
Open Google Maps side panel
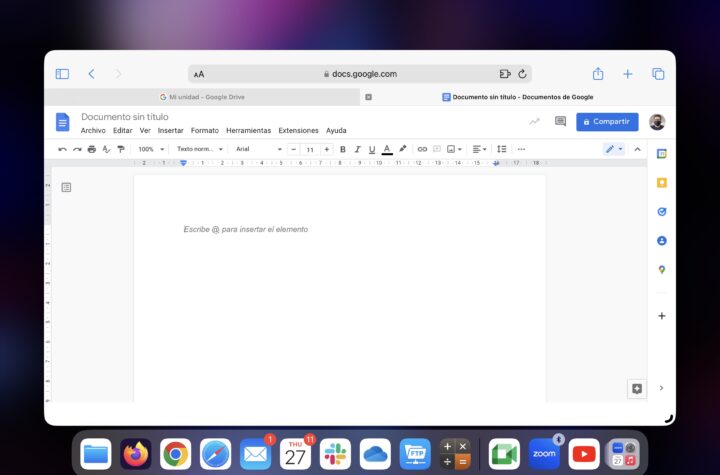[662, 270]
